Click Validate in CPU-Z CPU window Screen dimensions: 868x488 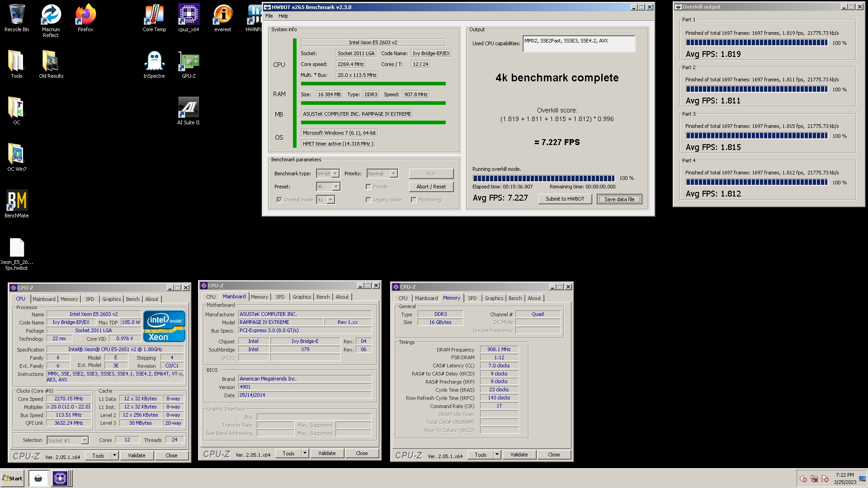point(137,455)
